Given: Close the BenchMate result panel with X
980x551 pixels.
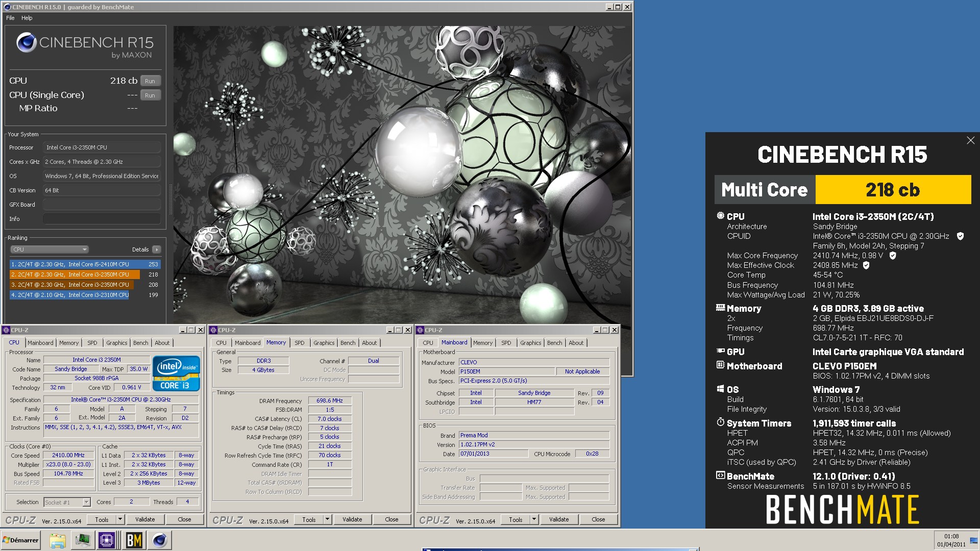Looking at the screenshot, I should pos(970,140).
